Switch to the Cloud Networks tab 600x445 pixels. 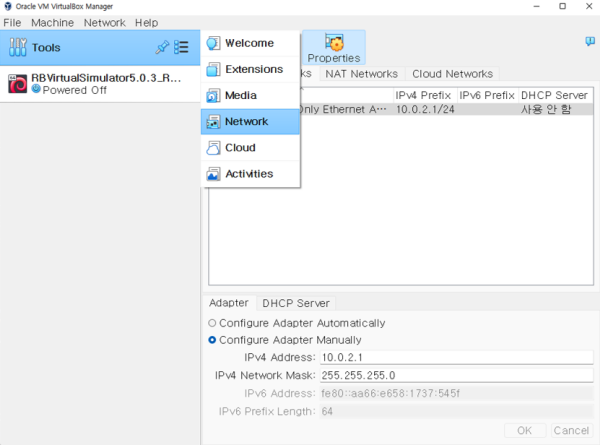[452, 74]
